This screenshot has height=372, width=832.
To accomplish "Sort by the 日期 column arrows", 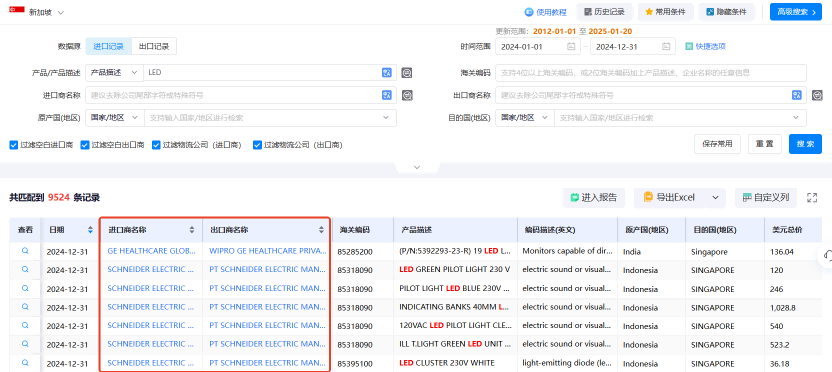I will 90,230.
